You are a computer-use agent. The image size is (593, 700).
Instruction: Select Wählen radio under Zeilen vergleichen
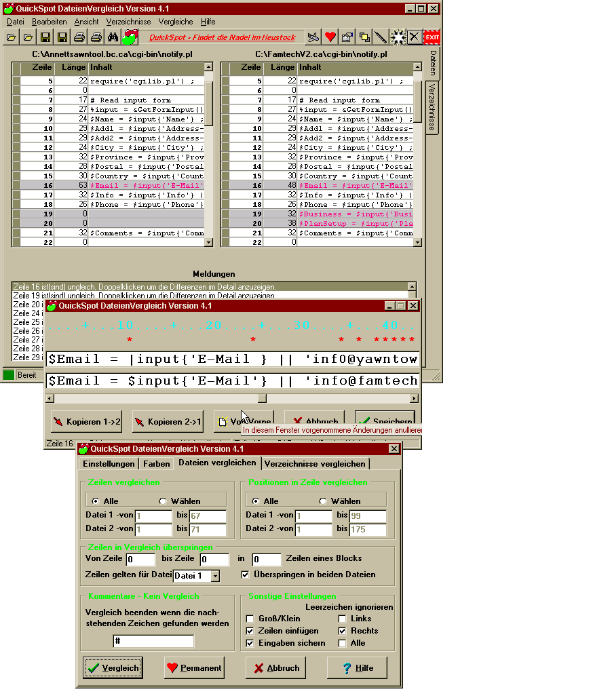[163, 501]
